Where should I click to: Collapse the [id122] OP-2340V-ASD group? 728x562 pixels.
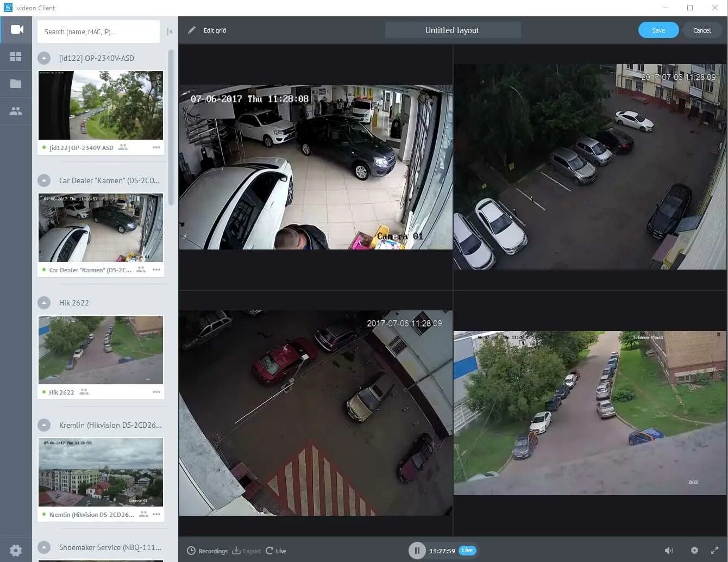(x=44, y=58)
